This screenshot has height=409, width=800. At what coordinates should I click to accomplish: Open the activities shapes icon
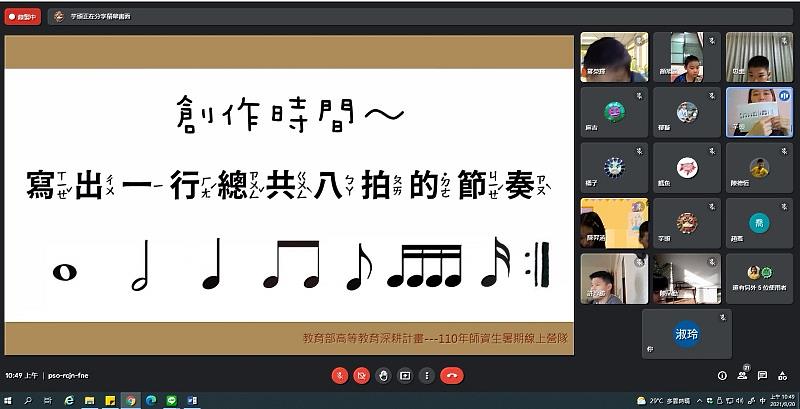[782, 376]
